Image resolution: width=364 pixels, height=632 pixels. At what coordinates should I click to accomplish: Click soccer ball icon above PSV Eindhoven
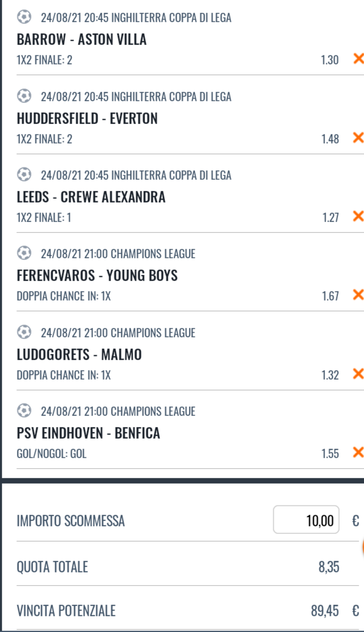coord(24,411)
